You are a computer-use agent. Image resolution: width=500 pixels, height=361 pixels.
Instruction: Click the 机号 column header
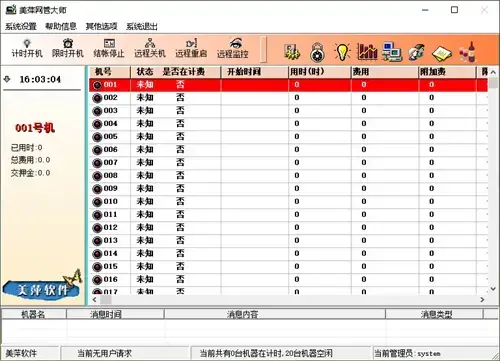(x=110, y=72)
